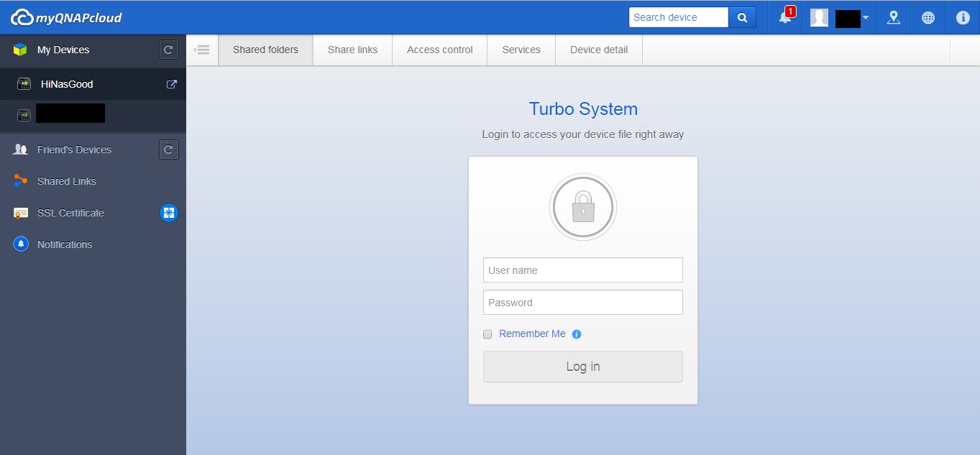Collapse the sidebar with toggle icon

pyautogui.click(x=202, y=50)
